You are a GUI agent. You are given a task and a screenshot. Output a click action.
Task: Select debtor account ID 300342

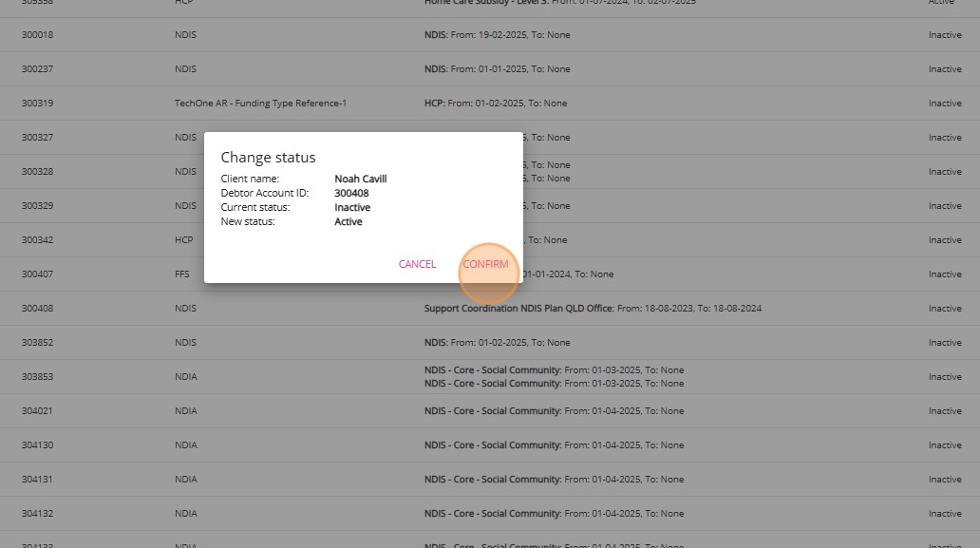coord(37,240)
